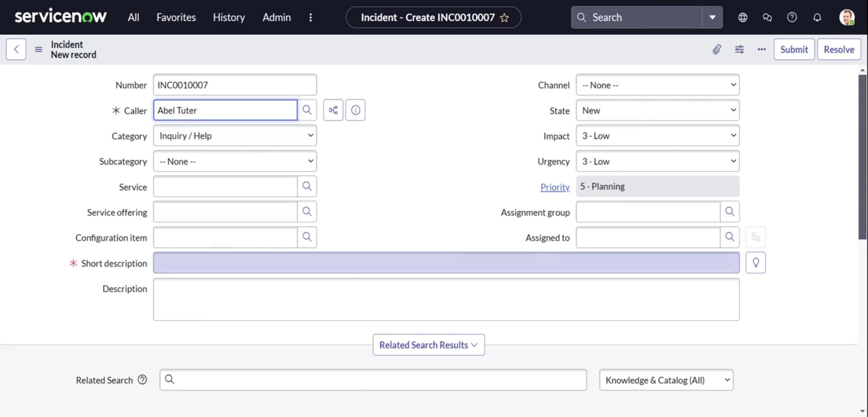Look up Configuration item using magnifier icon

307,237
